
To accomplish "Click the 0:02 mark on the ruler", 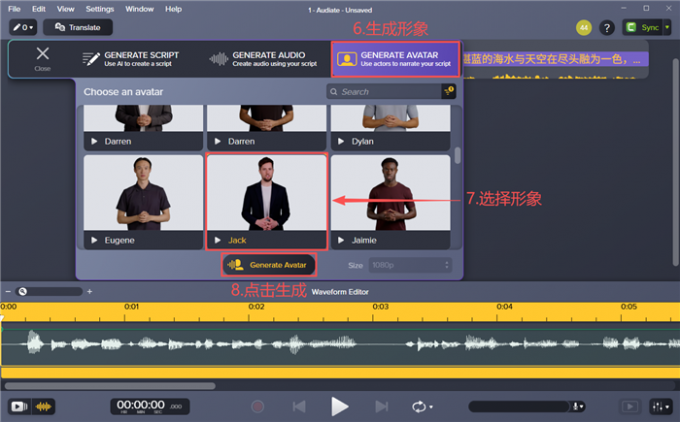I will coord(256,307).
